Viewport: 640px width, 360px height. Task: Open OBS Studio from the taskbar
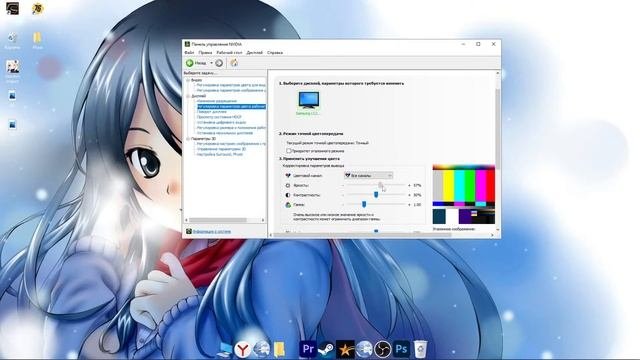[x=382, y=349]
